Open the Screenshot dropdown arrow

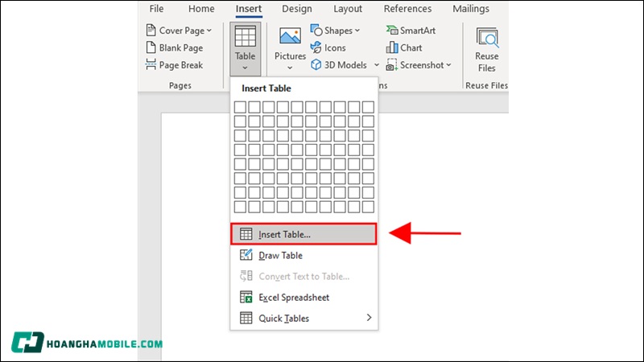point(448,65)
